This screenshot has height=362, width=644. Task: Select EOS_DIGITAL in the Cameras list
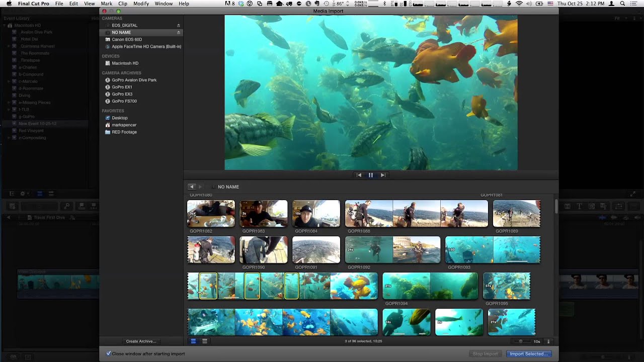124,25
